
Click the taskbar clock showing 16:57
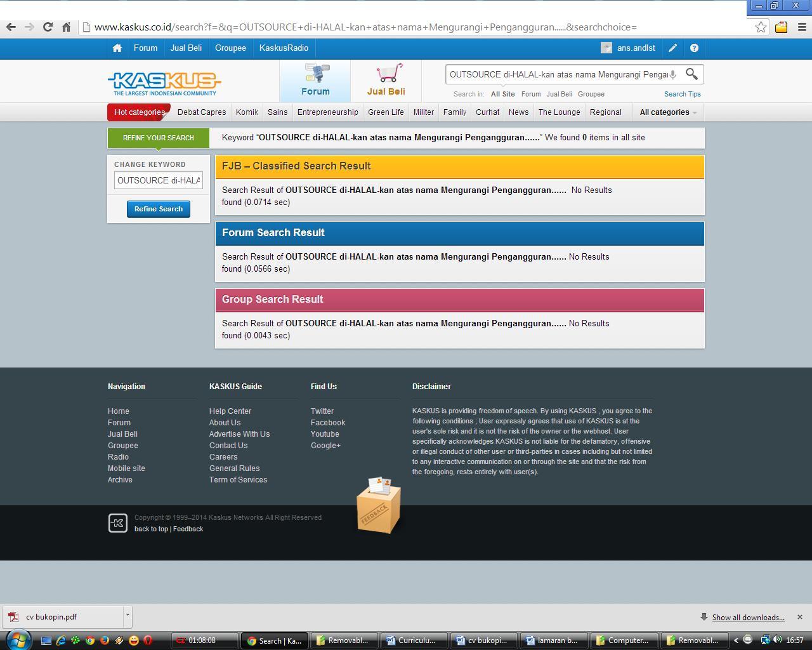(794, 640)
